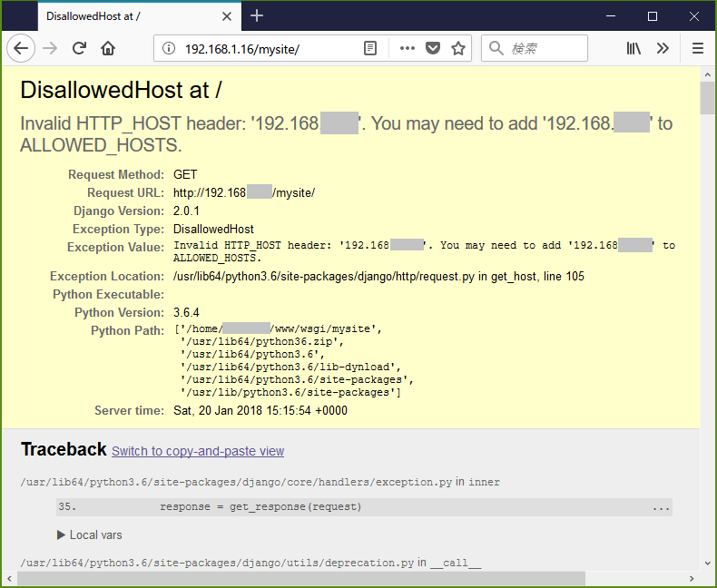Click the exception.py traceback file path
Image resolution: width=717 pixels, height=588 pixels.
[236, 482]
